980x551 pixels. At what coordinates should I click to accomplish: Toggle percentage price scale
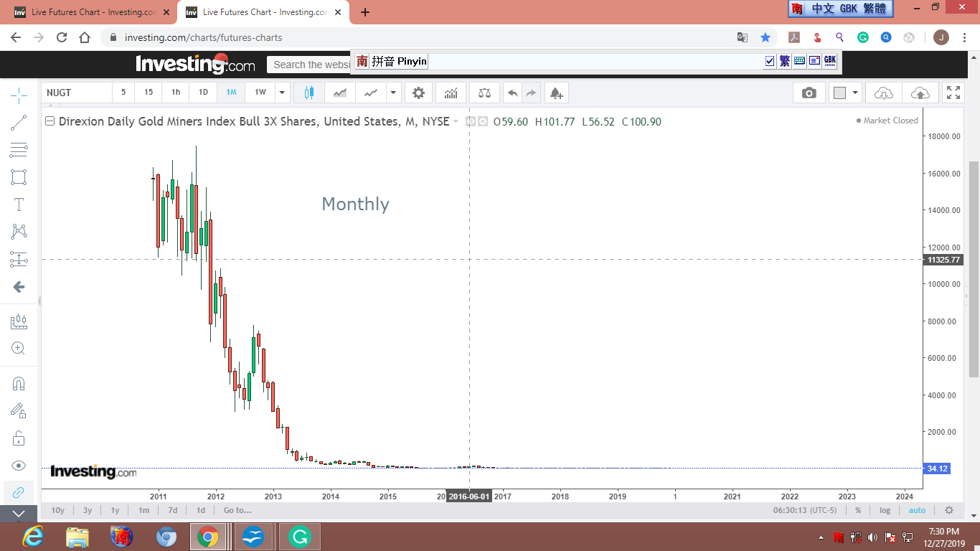tap(858, 510)
